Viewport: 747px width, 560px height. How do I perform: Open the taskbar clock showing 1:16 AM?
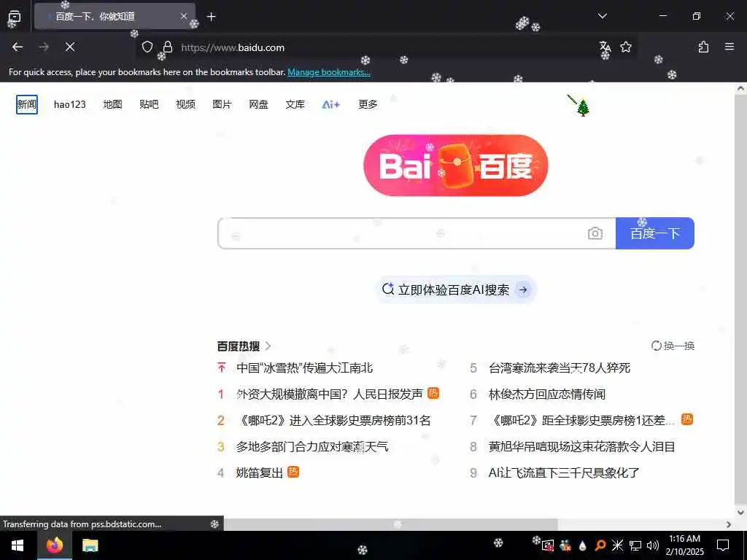(x=684, y=545)
